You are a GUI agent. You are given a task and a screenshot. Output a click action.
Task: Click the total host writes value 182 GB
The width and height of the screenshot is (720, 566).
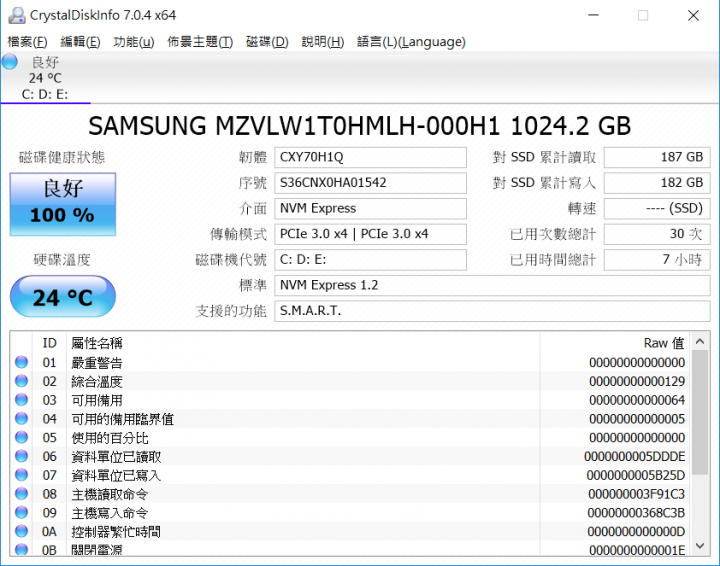[x=657, y=183]
